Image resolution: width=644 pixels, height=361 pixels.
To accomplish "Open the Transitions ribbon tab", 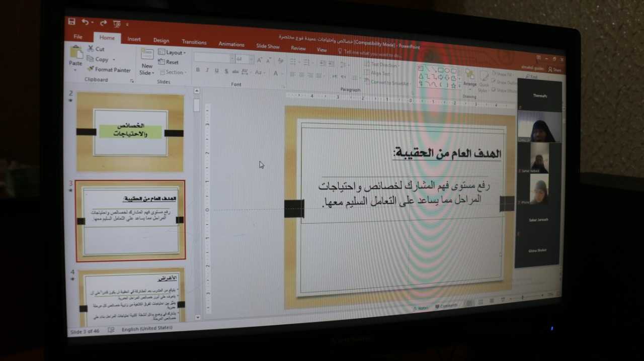I will point(194,42).
